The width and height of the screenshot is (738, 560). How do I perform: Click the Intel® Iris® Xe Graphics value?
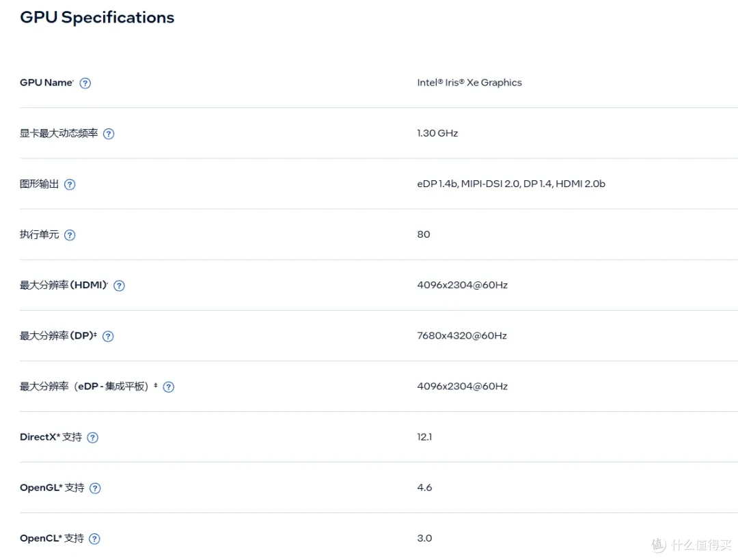click(469, 83)
